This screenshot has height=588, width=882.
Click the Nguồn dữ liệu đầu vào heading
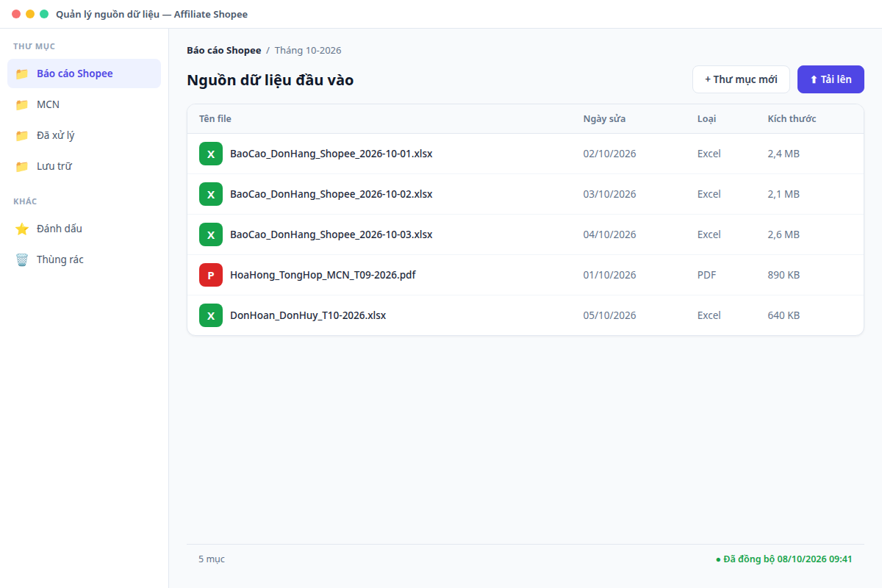click(x=270, y=80)
